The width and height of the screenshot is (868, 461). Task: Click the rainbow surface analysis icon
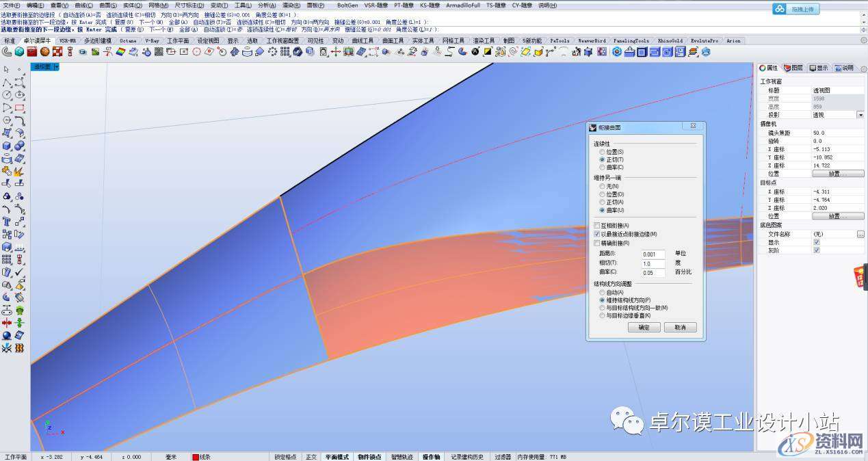[x=120, y=51]
